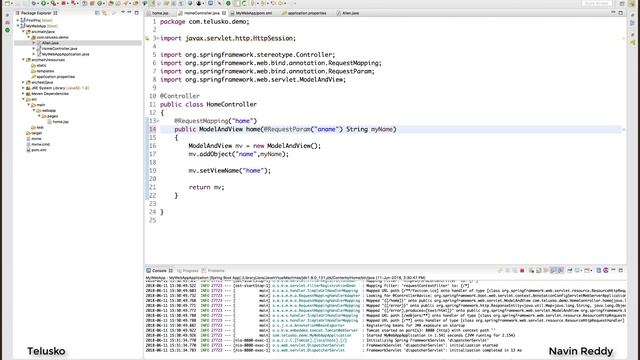
Task: Select the test folder under src
Action: (x=40, y=127)
